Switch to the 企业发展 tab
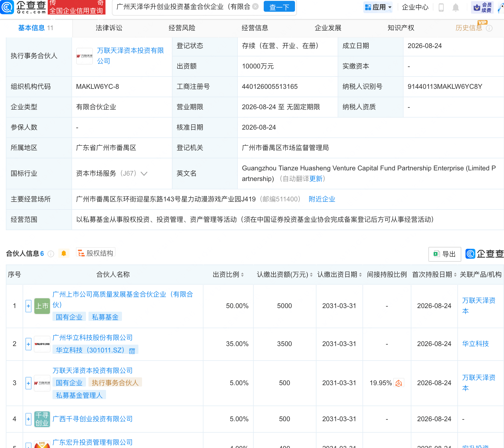504x448 pixels. (x=328, y=28)
